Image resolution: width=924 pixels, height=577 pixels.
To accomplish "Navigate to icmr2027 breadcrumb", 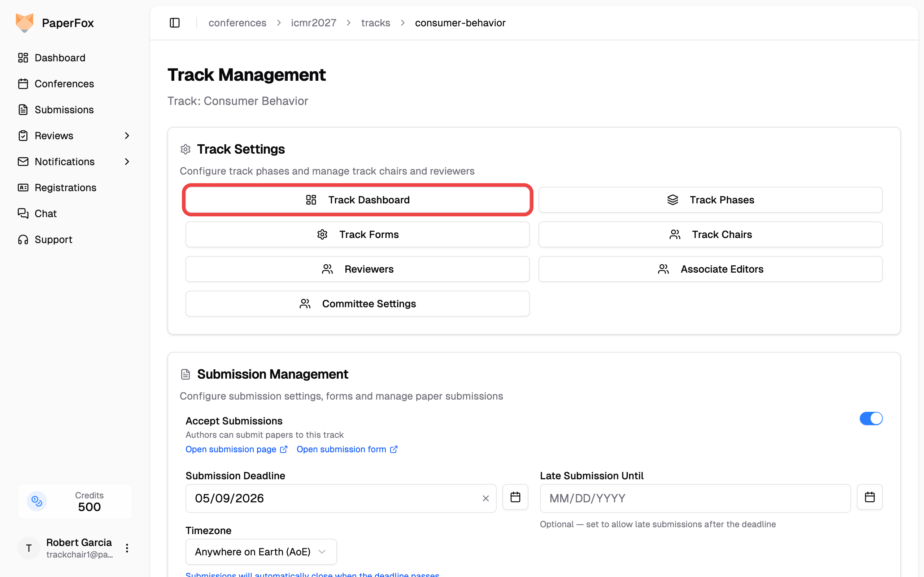I will click(x=313, y=23).
